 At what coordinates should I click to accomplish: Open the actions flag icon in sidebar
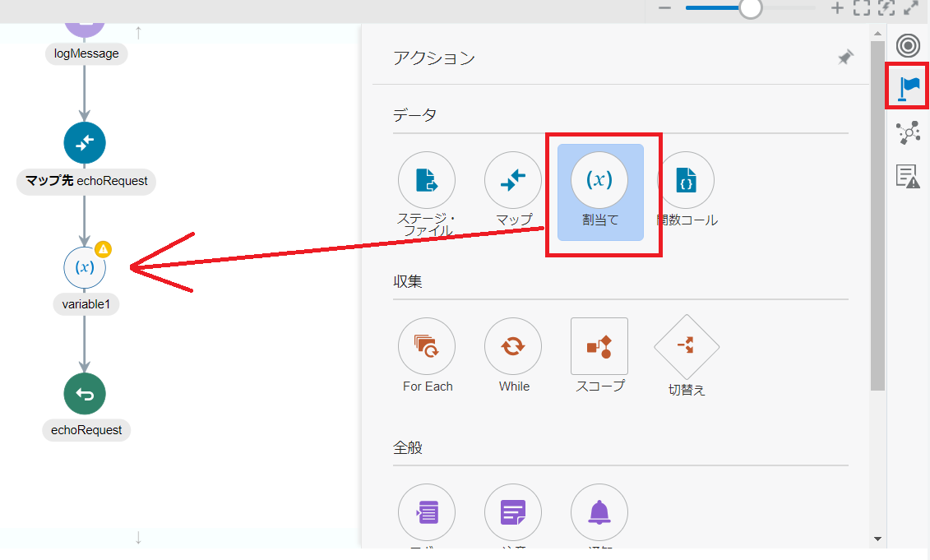tap(908, 89)
